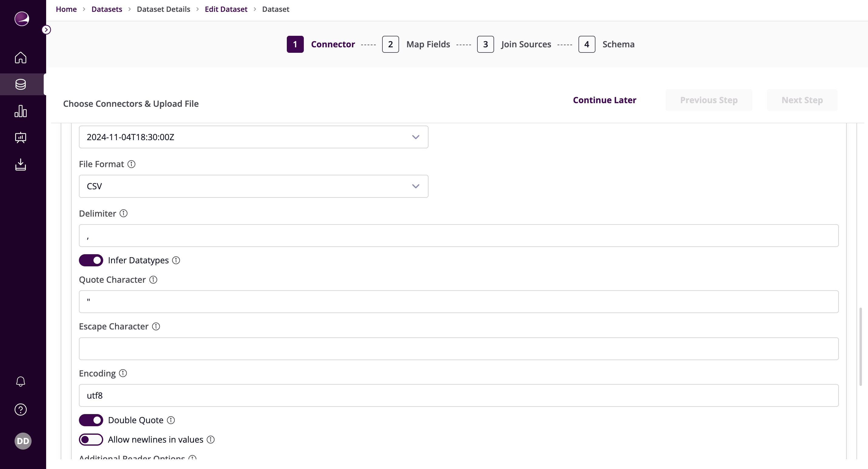Click the DD user avatar
Screen dimensions: 868x469
[x=23, y=441]
